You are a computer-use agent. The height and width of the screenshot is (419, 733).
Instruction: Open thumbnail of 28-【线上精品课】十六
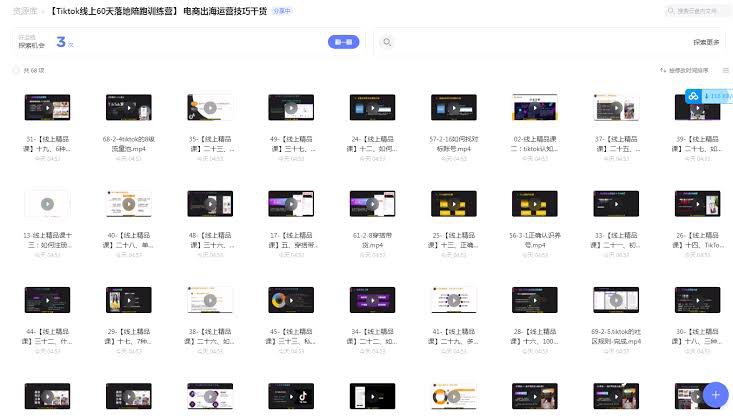pos(535,300)
